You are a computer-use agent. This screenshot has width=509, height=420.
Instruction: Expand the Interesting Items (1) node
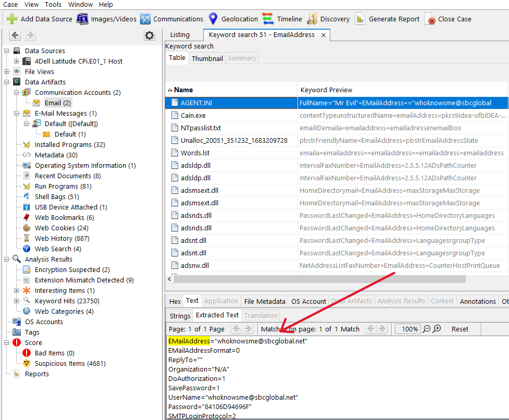point(16,290)
